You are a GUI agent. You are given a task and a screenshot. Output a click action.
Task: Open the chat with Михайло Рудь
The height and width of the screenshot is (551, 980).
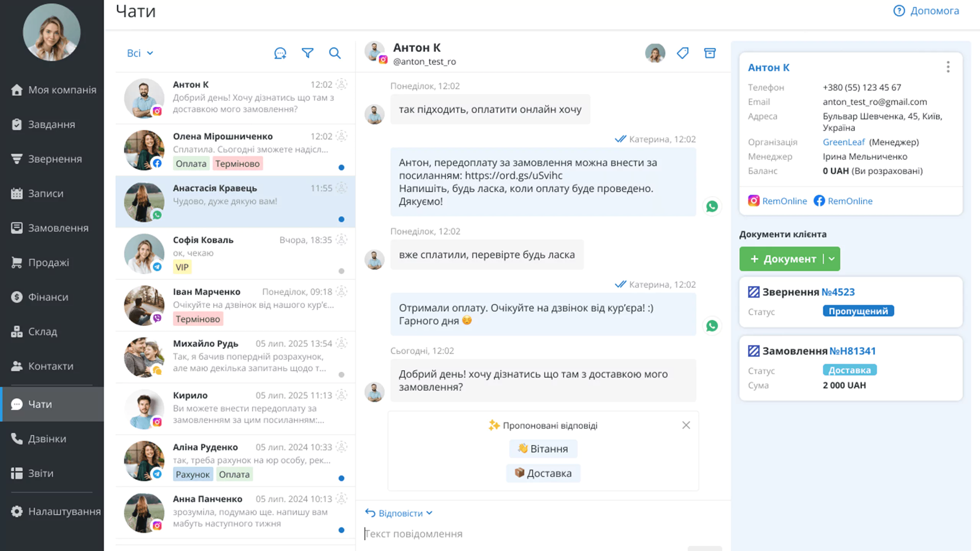pos(235,357)
